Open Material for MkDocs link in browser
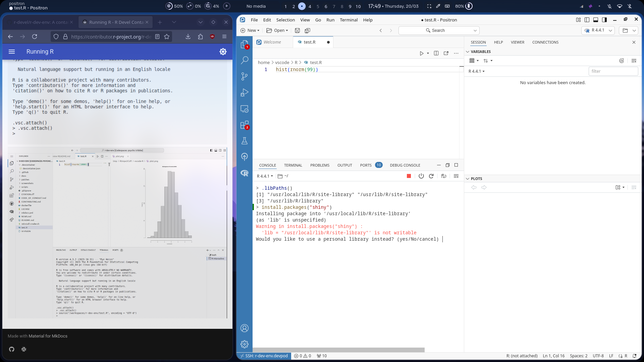The height and width of the screenshot is (362, 644). tap(48, 336)
